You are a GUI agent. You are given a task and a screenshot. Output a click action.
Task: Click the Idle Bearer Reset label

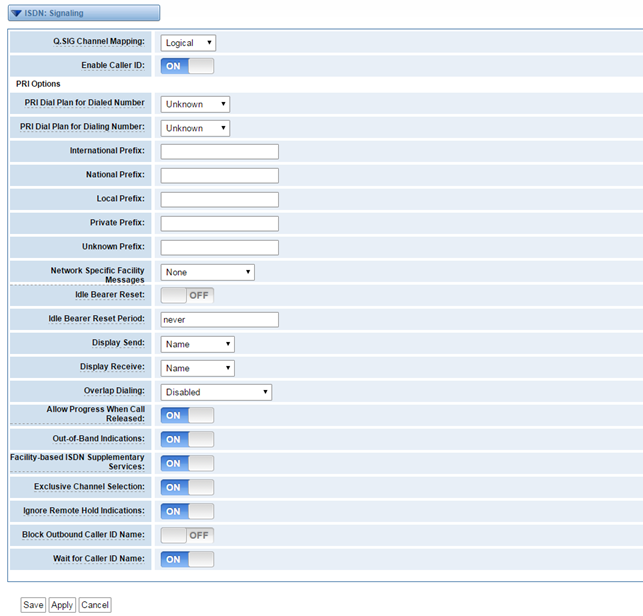pos(110,294)
